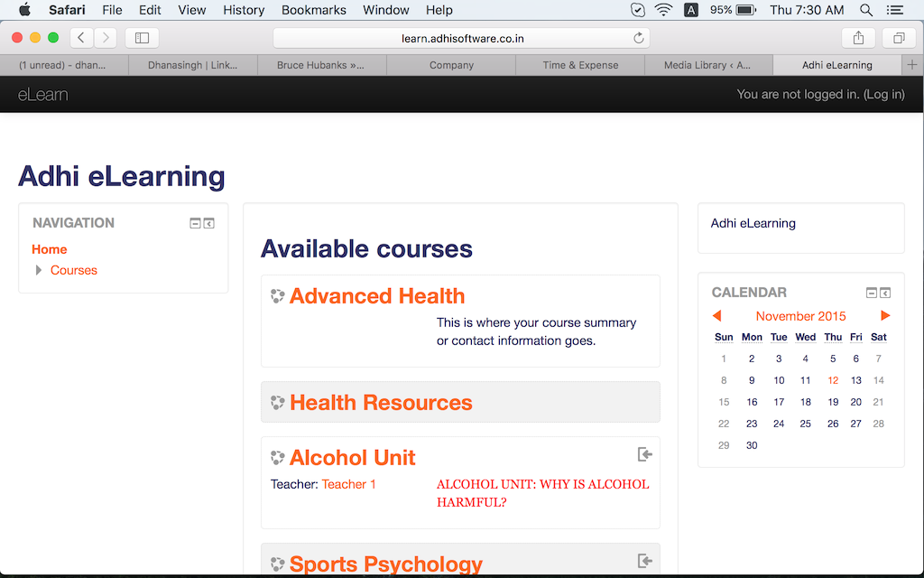The image size is (924, 578).
Task: Select the Adhi eLearning tab
Action: click(x=836, y=65)
